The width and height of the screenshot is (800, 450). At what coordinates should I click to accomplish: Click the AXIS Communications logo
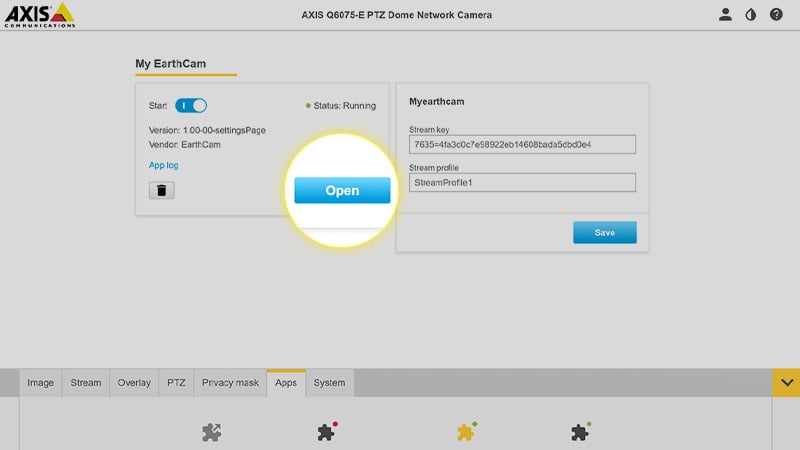40,15
